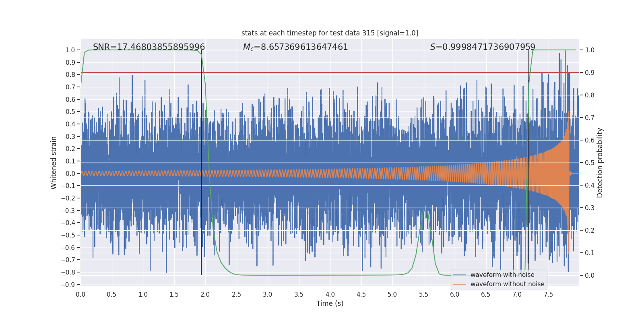Select the SNR value annotation
This screenshot has width=644, height=322.
point(149,47)
